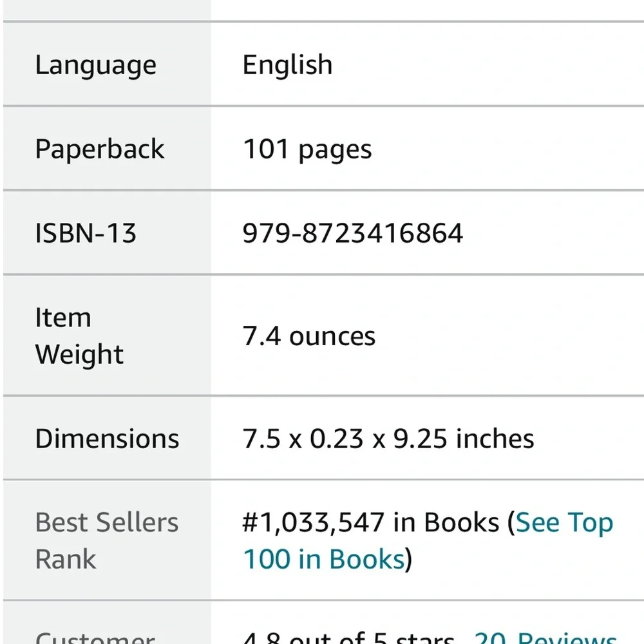Image resolution: width=644 pixels, height=644 pixels.
Task: Select the 101 pages value
Action: click(307, 149)
